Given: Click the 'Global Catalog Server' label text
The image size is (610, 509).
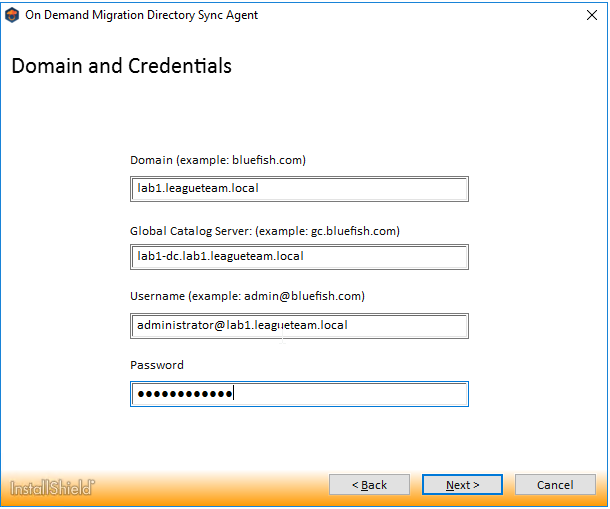Looking at the screenshot, I should [191, 231].
